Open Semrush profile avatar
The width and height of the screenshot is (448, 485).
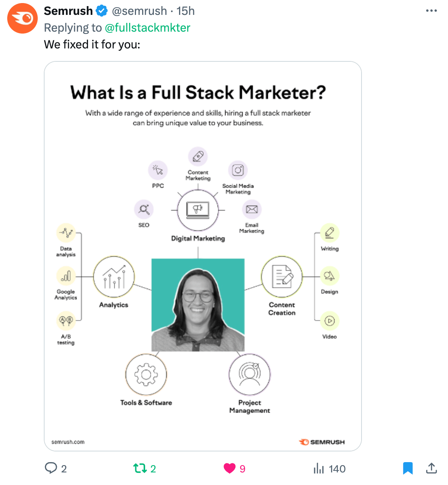point(22,18)
